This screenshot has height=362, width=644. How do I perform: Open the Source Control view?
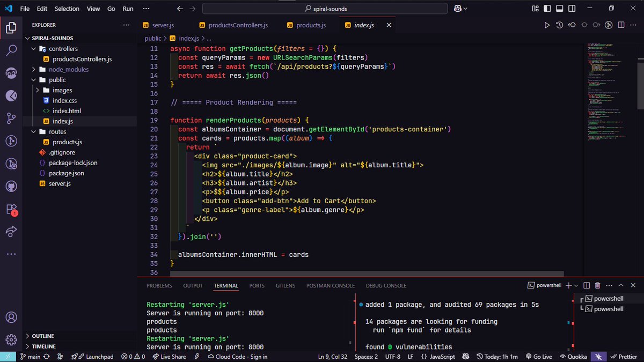(11, 117)
